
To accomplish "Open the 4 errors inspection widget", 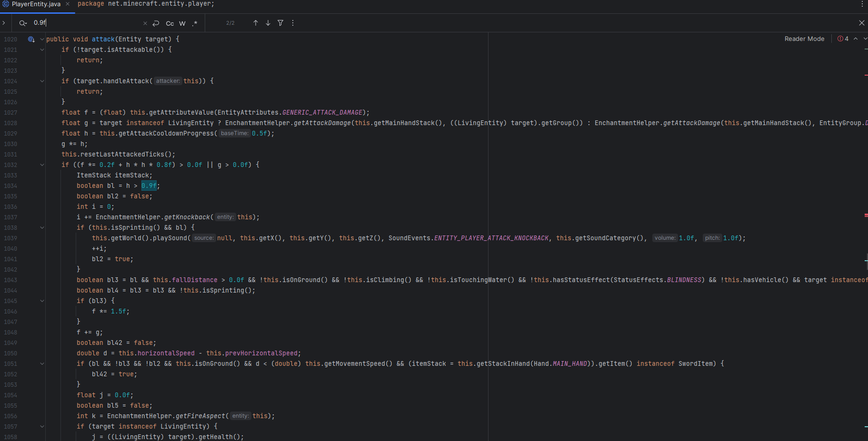I will click(x=843, y=39).
